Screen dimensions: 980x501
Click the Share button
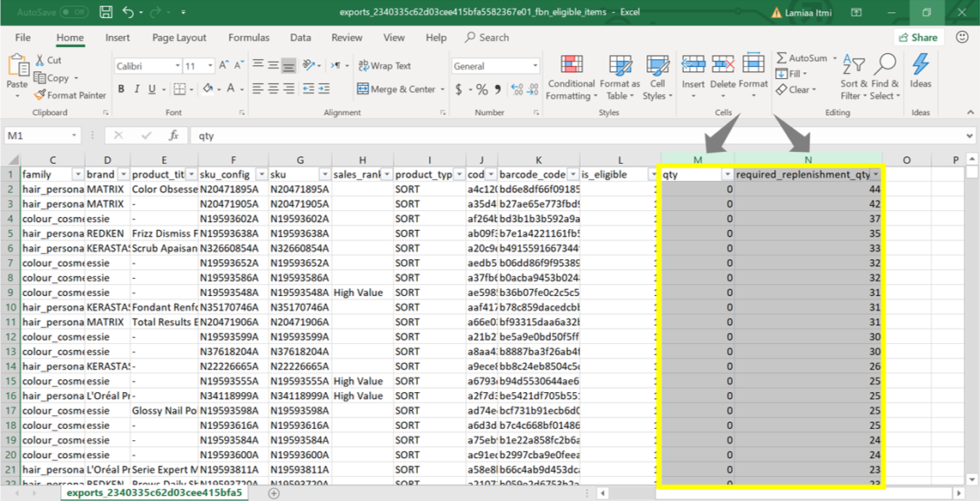pyautogui.click(x=918, y=38)
